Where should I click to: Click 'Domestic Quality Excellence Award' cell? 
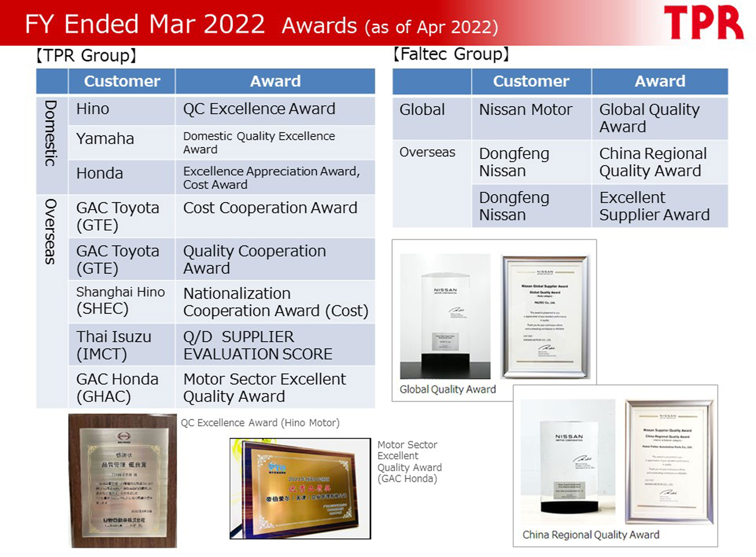click(x=275, y=143)
